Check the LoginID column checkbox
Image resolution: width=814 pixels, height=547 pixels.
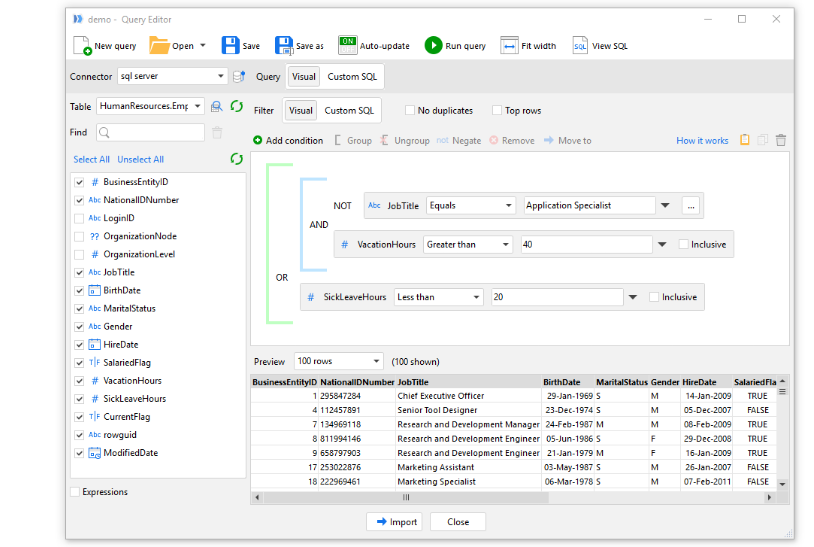(x=79, y=218)
